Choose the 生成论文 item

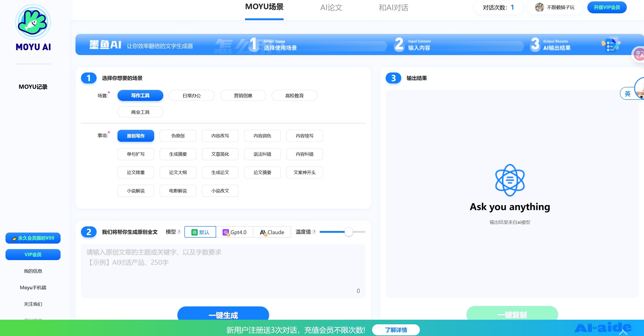point(220,172)
